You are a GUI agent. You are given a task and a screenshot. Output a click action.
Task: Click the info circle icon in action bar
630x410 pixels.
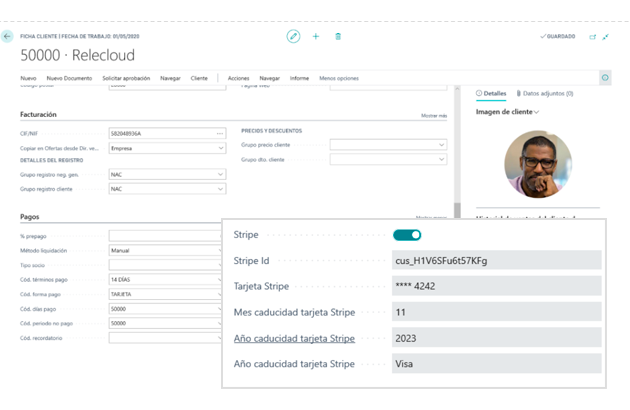(x=605, y=78)
